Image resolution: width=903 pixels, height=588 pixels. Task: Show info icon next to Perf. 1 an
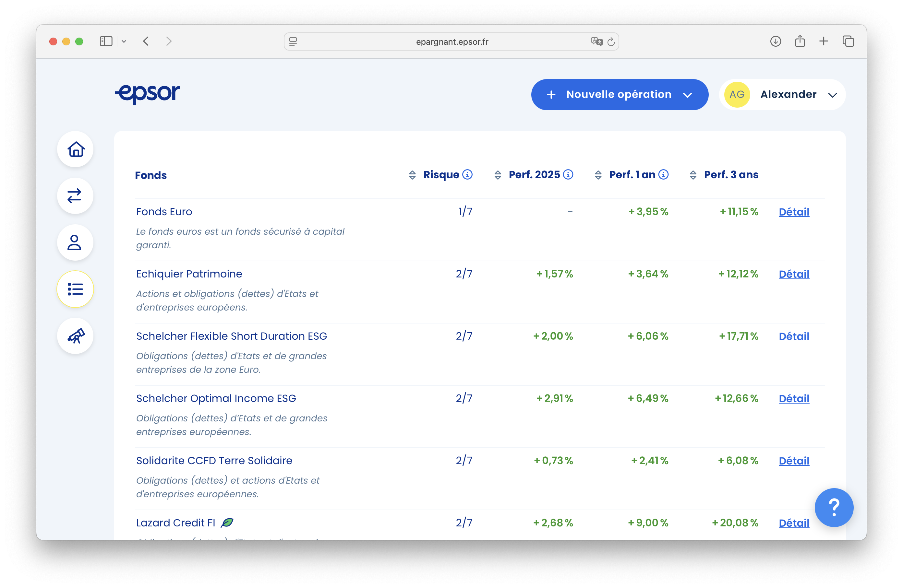tap(663, 174)
